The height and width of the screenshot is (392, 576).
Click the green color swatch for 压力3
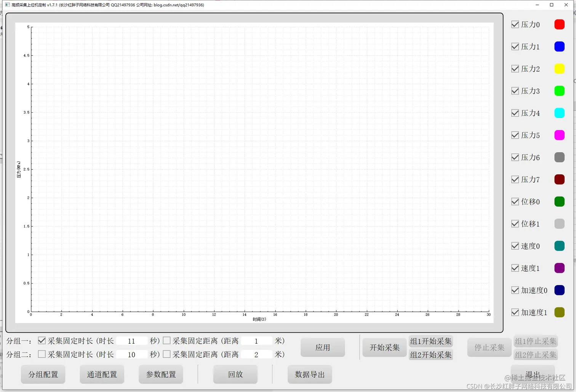(559, 91)
